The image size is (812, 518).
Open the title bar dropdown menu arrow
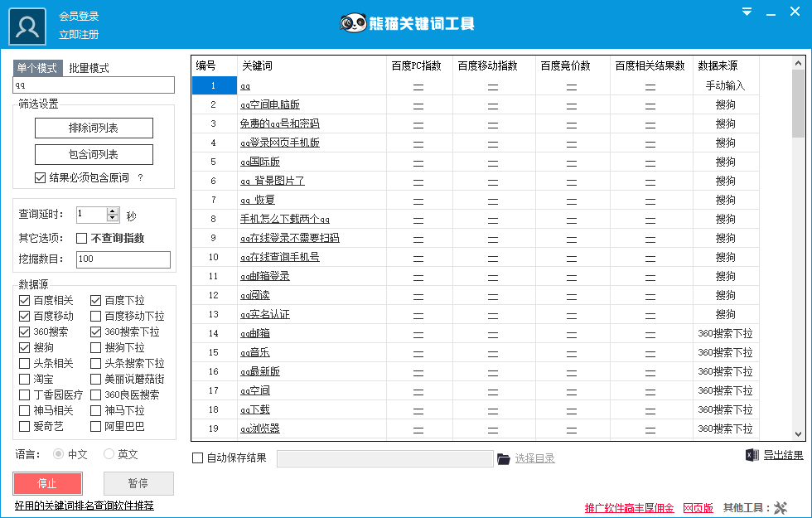pos(747,12)
